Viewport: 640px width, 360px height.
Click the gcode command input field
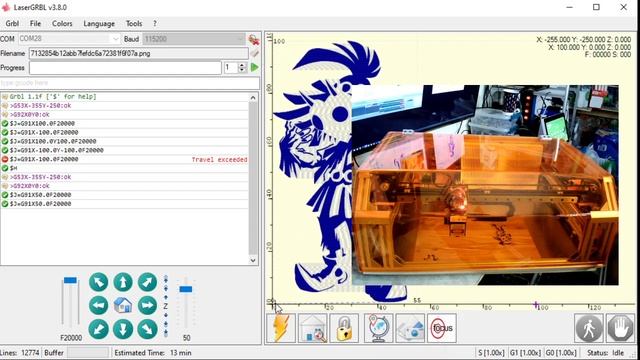coord(129,83)
